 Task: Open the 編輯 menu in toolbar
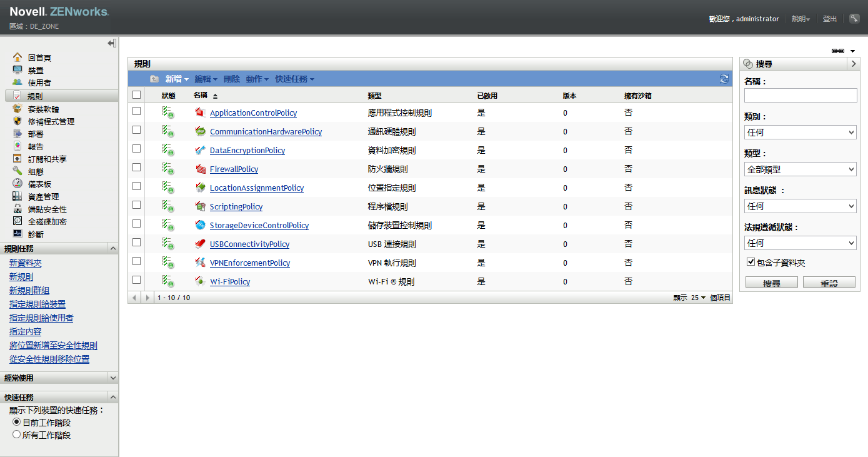(206, 79)
